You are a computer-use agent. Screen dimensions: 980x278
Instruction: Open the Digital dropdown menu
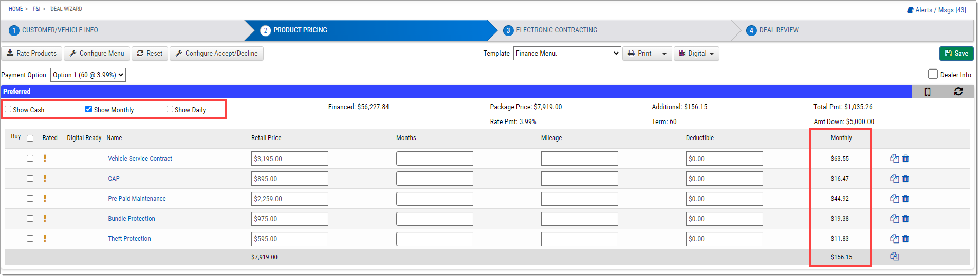[x=696, y=54]
